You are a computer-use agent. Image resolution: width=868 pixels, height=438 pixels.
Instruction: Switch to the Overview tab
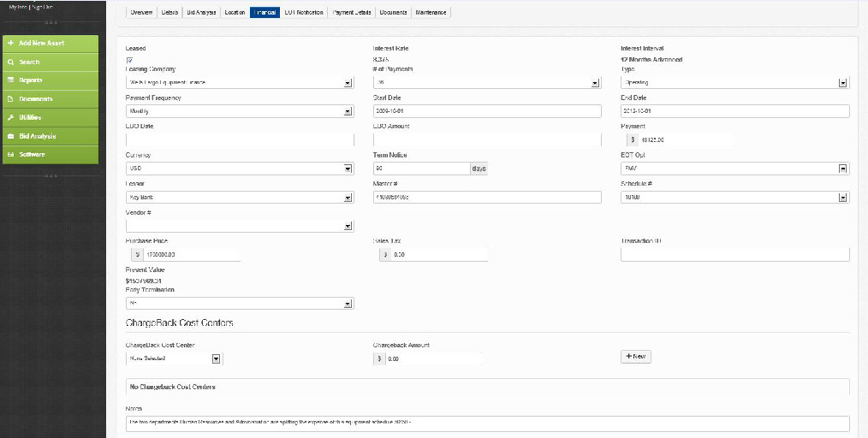tap(142, 13)
